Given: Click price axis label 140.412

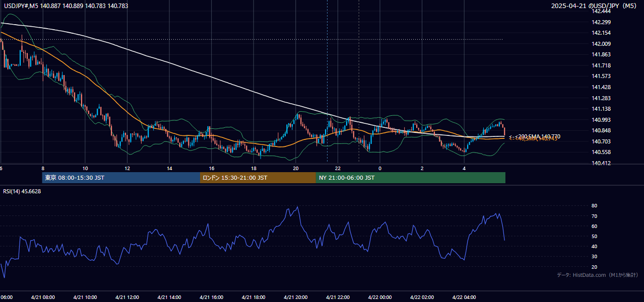Looking at the screenshot, I should (601, 163).
